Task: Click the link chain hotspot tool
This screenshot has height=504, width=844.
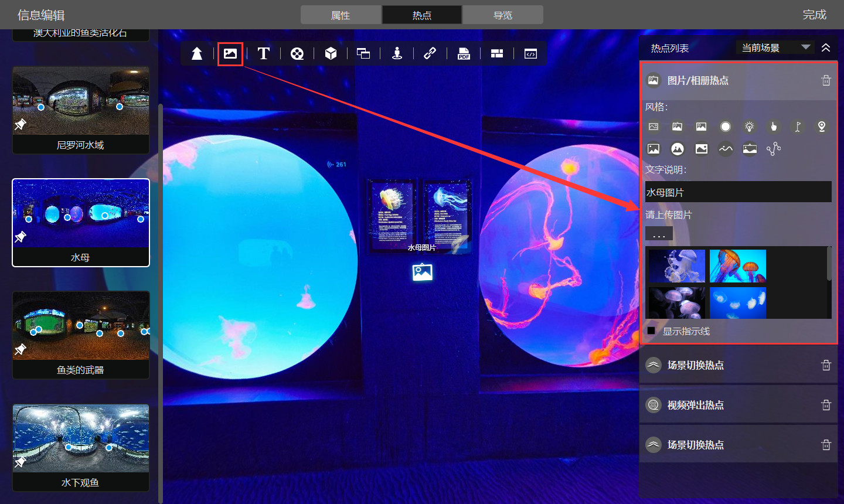Action: click(430, 54)
